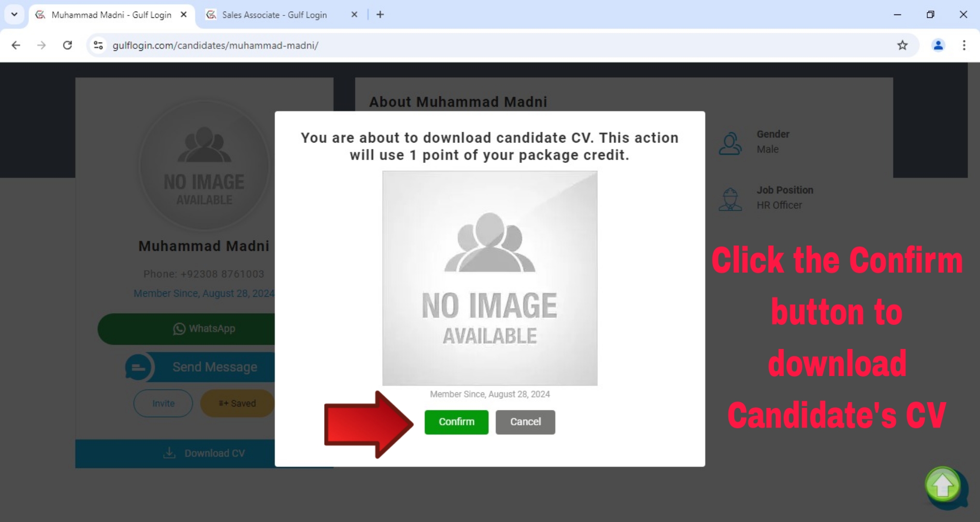Click the Job Position worker icon
This screenshot has height=522, width=980.
[x=730, y=198]
